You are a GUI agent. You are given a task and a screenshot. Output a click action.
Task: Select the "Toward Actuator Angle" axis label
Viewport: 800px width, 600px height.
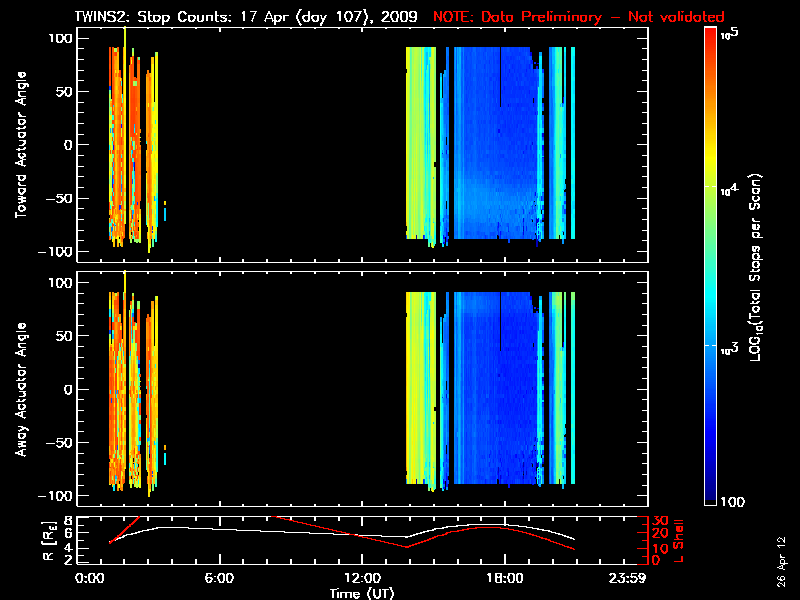(18, 146)
